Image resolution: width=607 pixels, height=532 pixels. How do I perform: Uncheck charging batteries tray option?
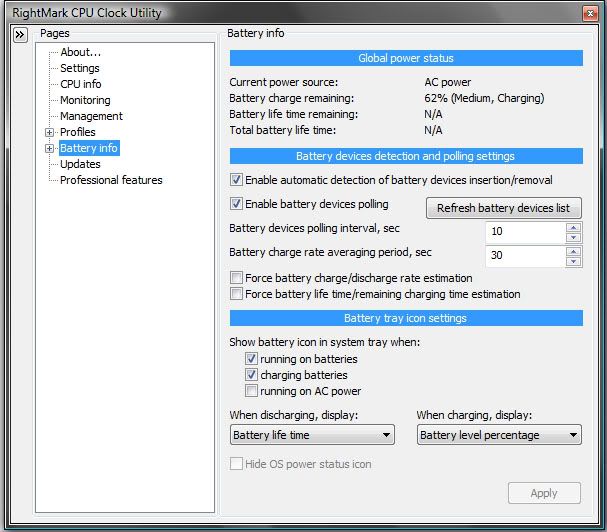coord(251,374)
